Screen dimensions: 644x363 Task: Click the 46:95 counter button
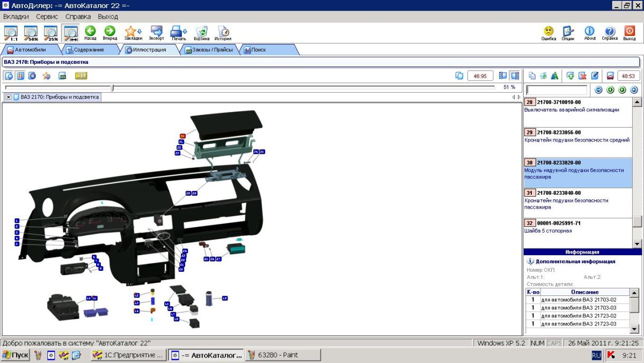(480, 76)
